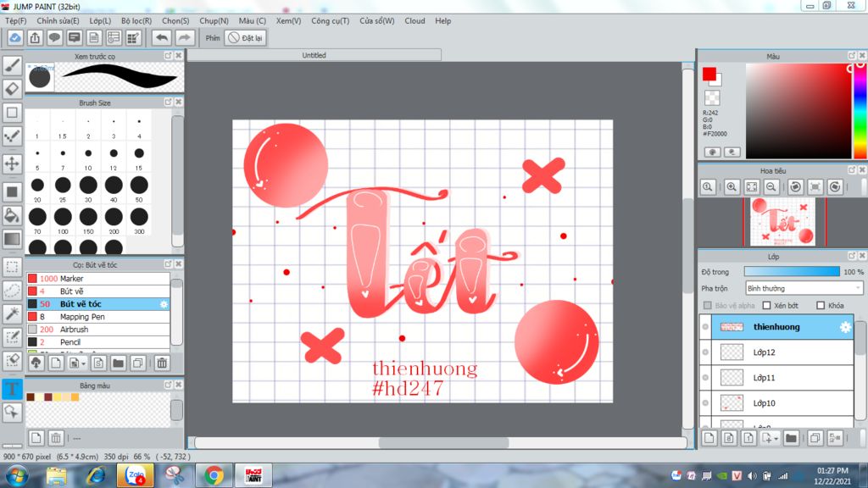Screen dimensions: 868x488
Task: Select the rectangular Selection tool
Action: (12, 267)
